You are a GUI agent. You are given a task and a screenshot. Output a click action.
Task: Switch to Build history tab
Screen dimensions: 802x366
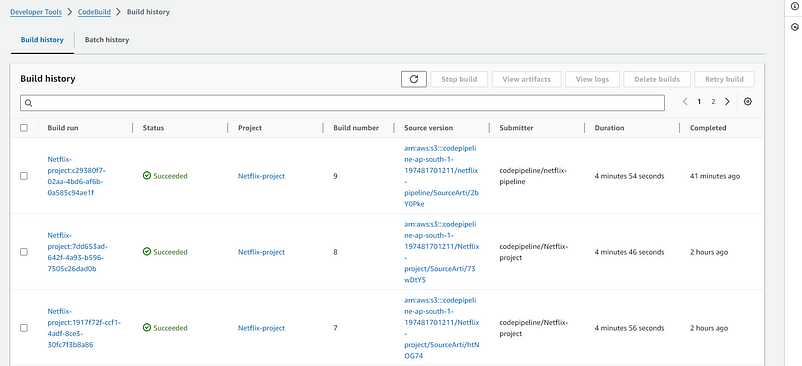[x=42, y=39]
